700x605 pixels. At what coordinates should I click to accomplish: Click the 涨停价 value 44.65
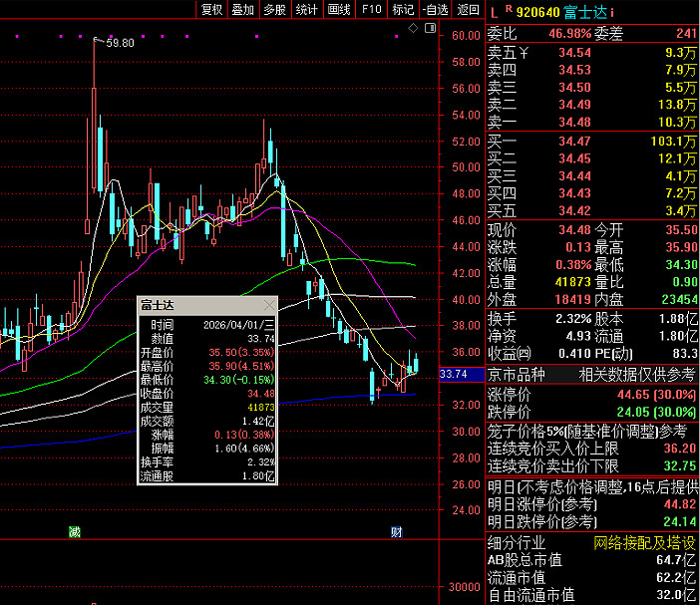click(632, 395)
